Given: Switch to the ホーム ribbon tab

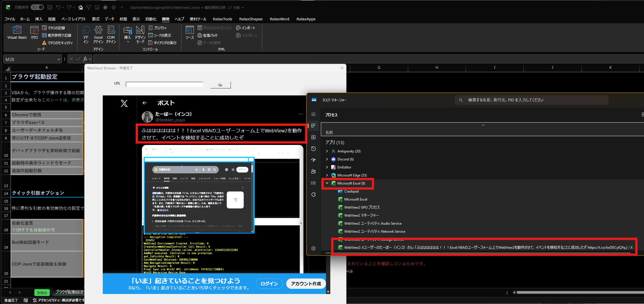Looking at the screenshot, I should point(25,19).
